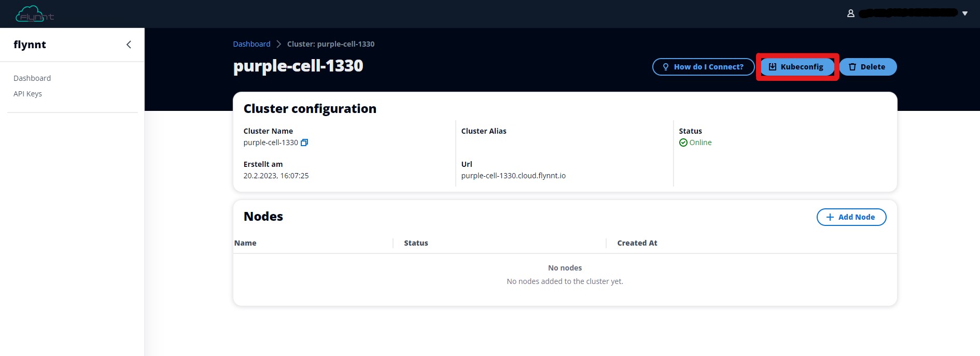Click the Online status indicator
This screenshot has width=980, height=356.
pyautogui.click(x=695, y=143)
